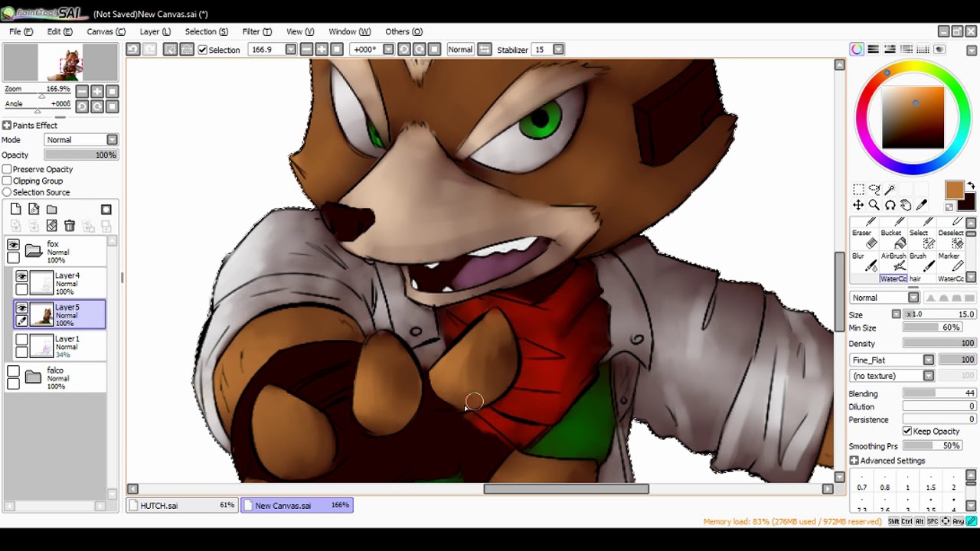
Task: Open the Edit menu
Action: (60, 31)
